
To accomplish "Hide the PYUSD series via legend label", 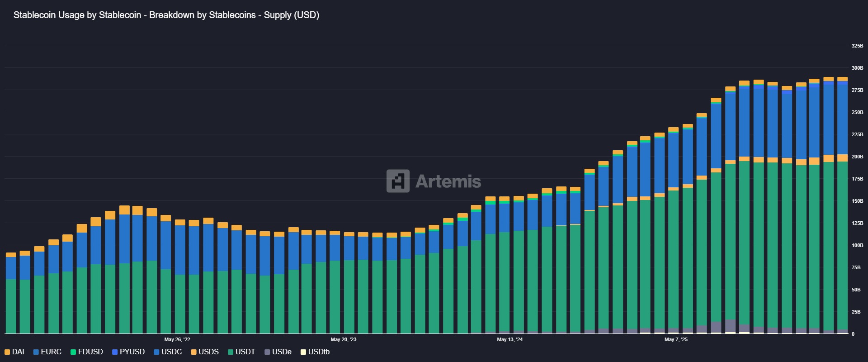I will point(132,352).
